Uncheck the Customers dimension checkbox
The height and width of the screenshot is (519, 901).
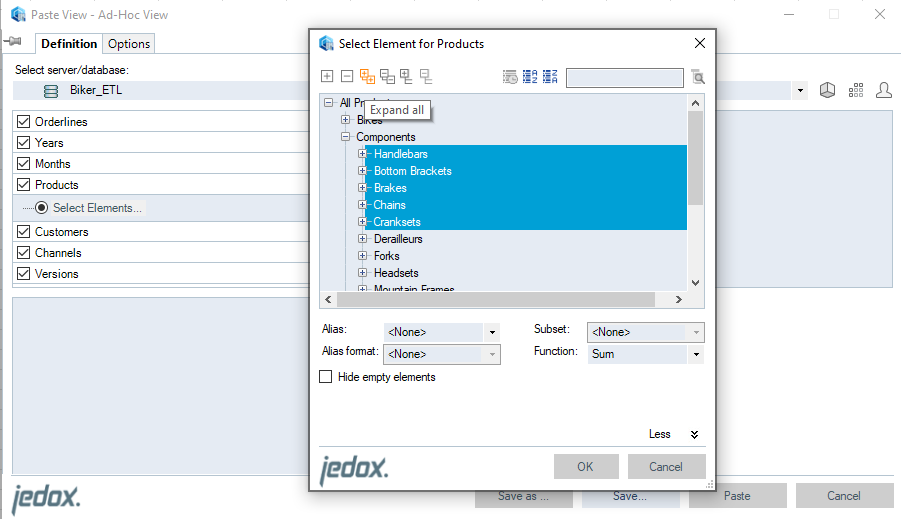(x=24, y=232)
